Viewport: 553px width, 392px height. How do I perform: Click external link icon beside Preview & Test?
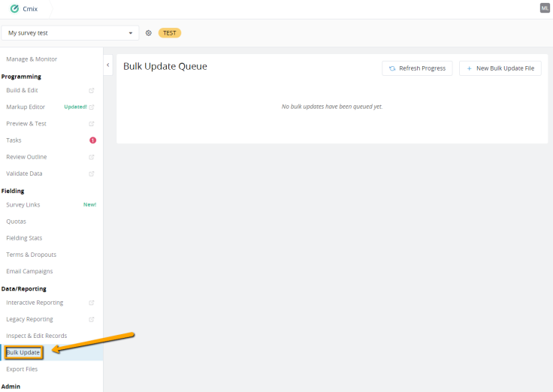click(x=92, y=124)
